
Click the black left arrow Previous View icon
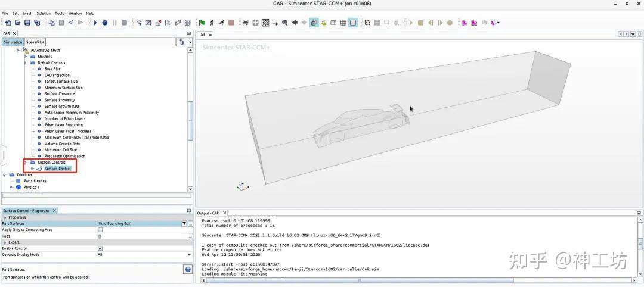(295, 23)
